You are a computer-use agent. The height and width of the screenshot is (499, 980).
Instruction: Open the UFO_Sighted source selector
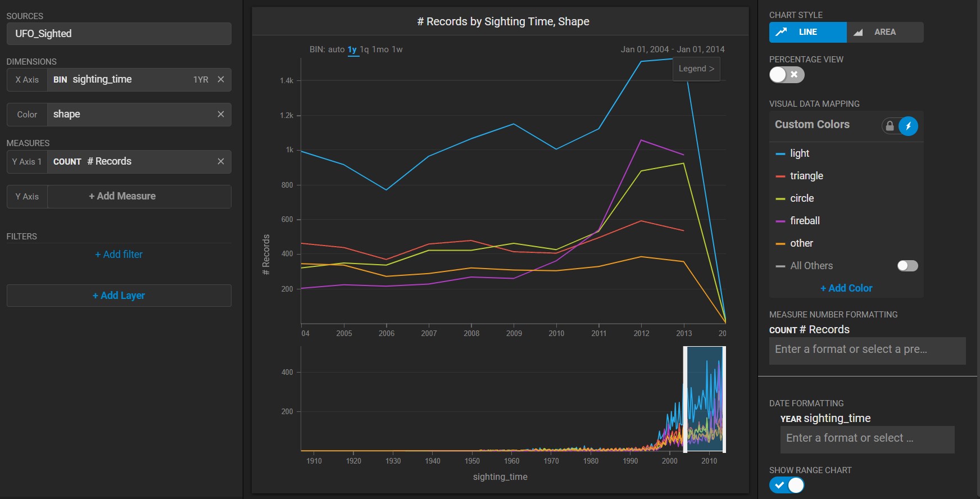pos(119,34)
